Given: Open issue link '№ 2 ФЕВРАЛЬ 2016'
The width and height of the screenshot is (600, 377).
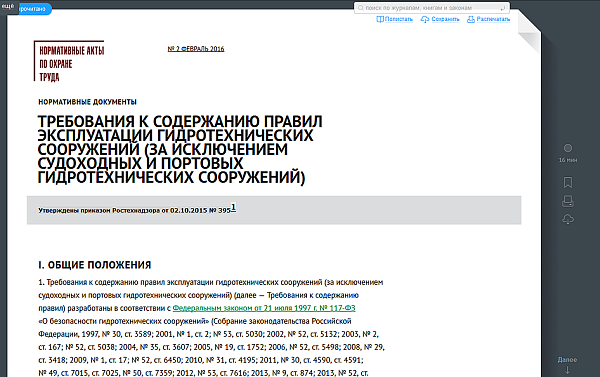Looking at the screenshot, I should coord(196,49).
